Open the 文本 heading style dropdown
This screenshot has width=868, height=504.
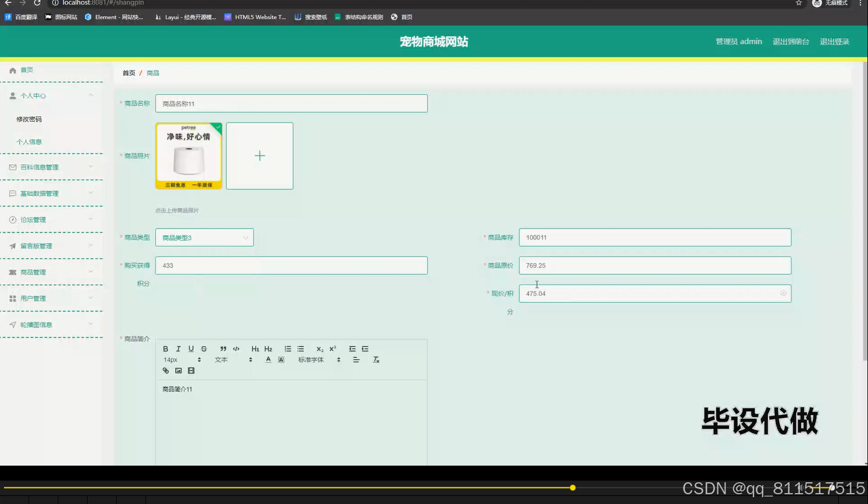tap(233, 360)
